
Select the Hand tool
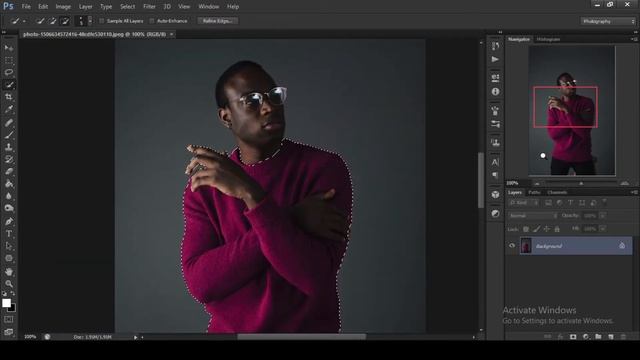click(9, 271)
